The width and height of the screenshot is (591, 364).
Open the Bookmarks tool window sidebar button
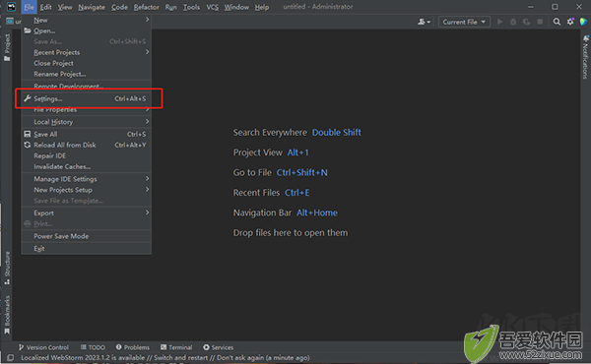point(7,315)
